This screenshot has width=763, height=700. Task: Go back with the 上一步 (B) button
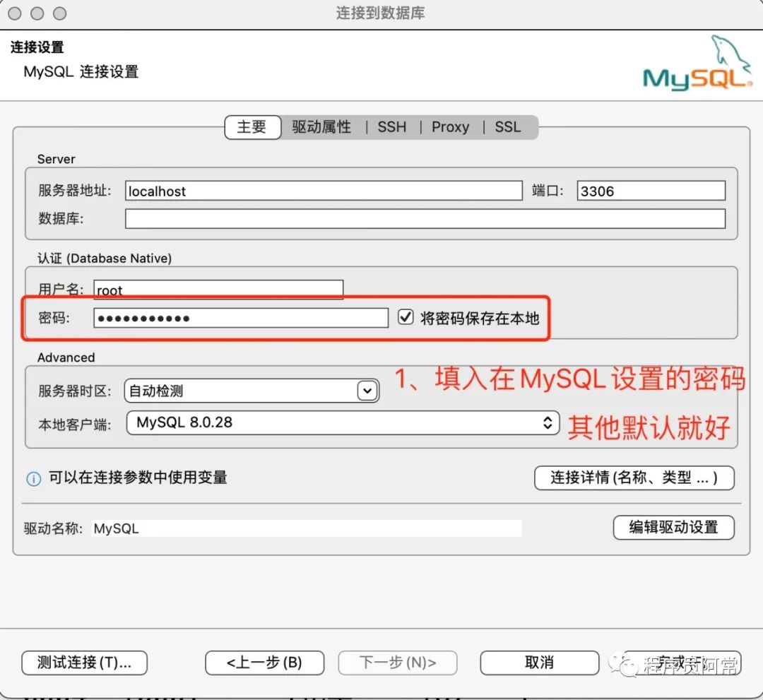[x=264, y=663]
